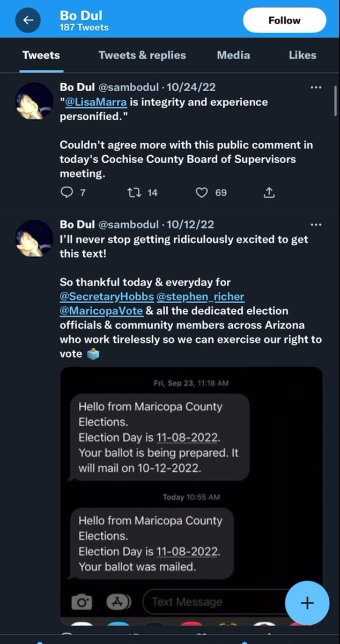Share the Cochise County tweet
The height and width of the screenshot is (644, 340).
270,193
